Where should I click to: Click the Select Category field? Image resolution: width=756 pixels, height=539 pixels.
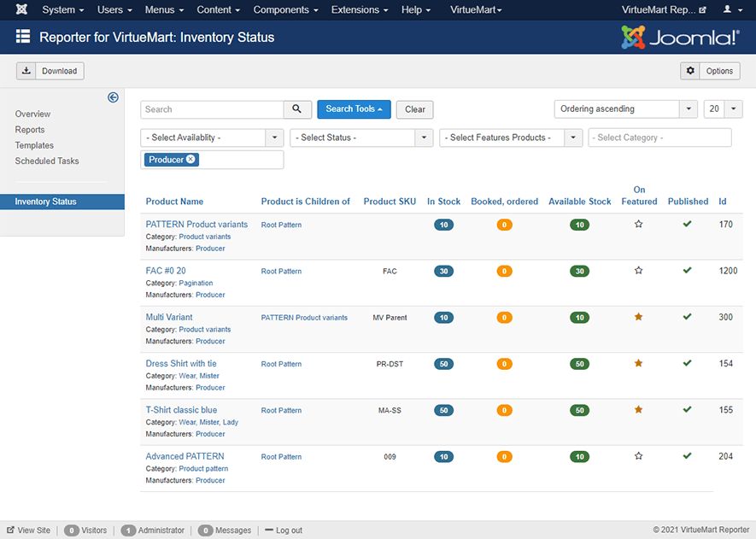(x=659, y=138)
